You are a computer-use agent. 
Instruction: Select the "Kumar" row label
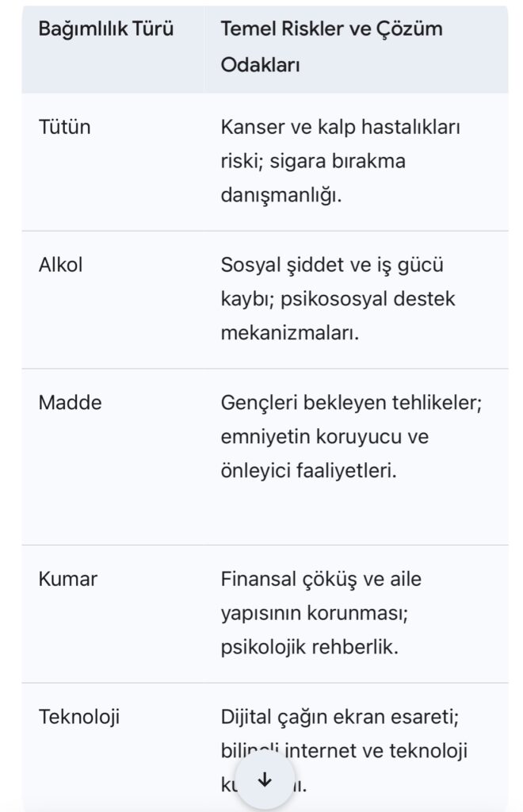[x=67, y=579]
